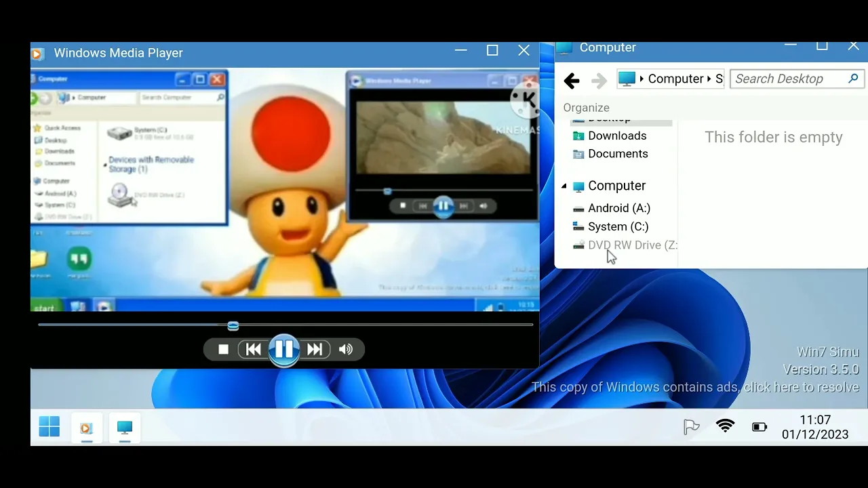Mute the Media Player volume
The width and height of the screenshot is (868, 488).
(x=346, y=349)
